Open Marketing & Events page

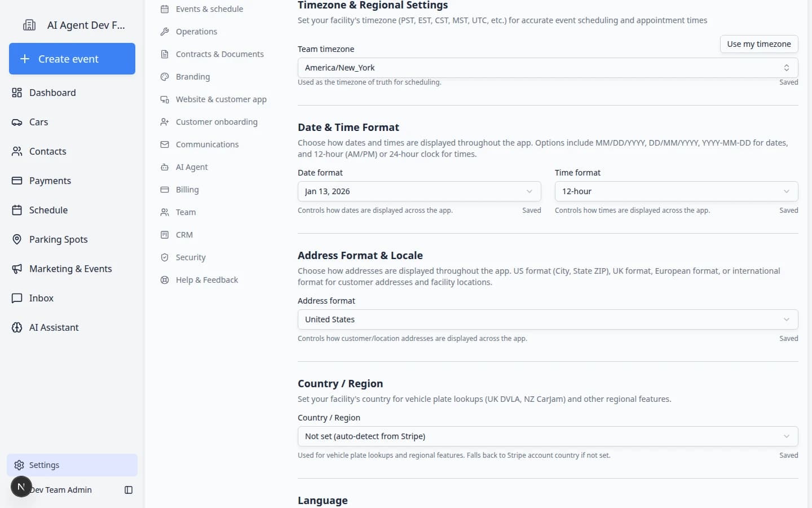pos(72,269)
